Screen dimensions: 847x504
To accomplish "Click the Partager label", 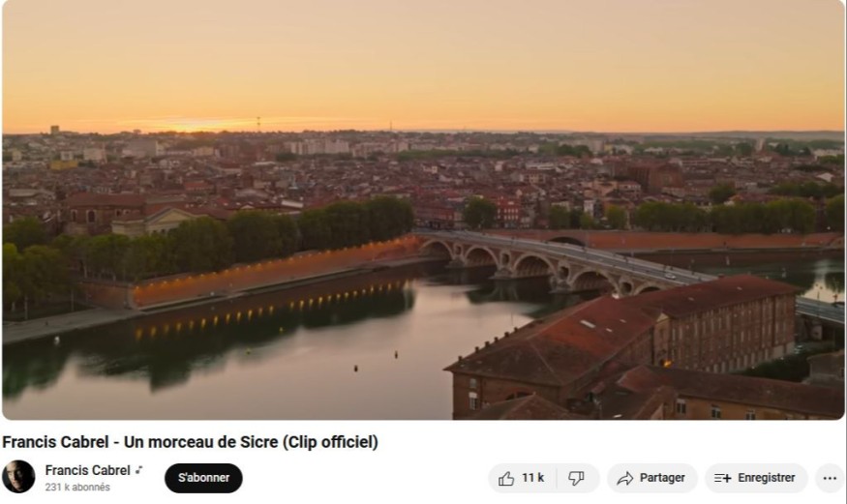I will (x=662, y=478).
